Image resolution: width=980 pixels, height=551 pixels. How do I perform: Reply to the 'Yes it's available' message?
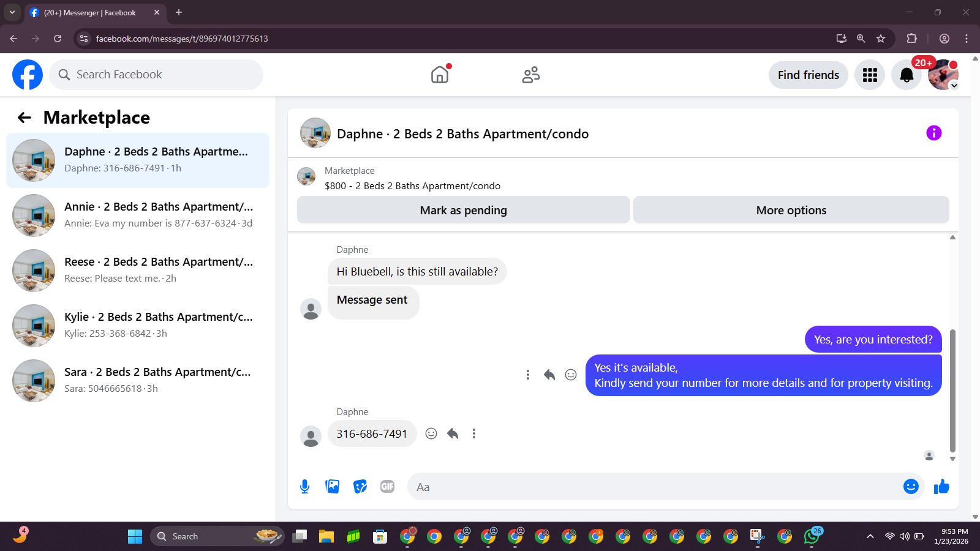(549, 375)
